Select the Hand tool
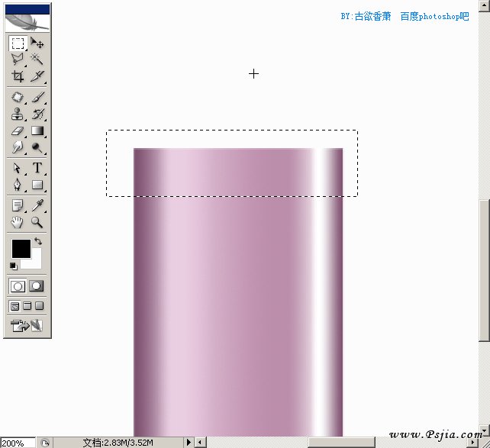This screenshot has height=448, width=490. 18,222
